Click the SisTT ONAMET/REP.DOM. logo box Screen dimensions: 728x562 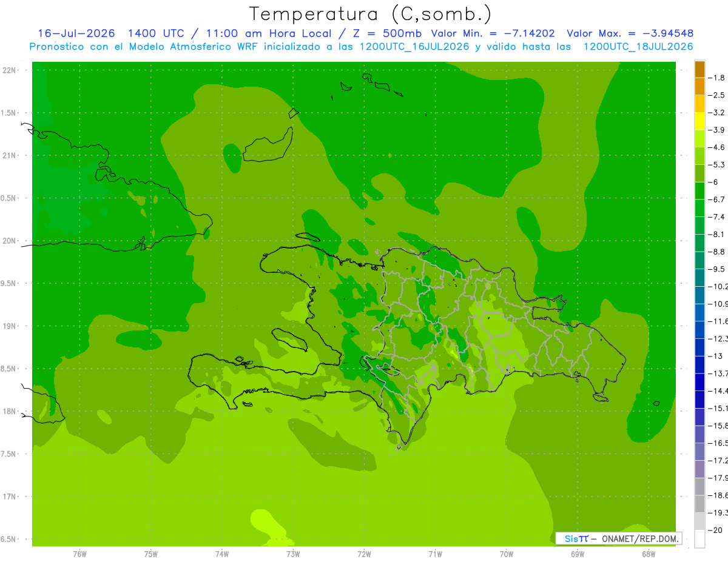(618, 538)
